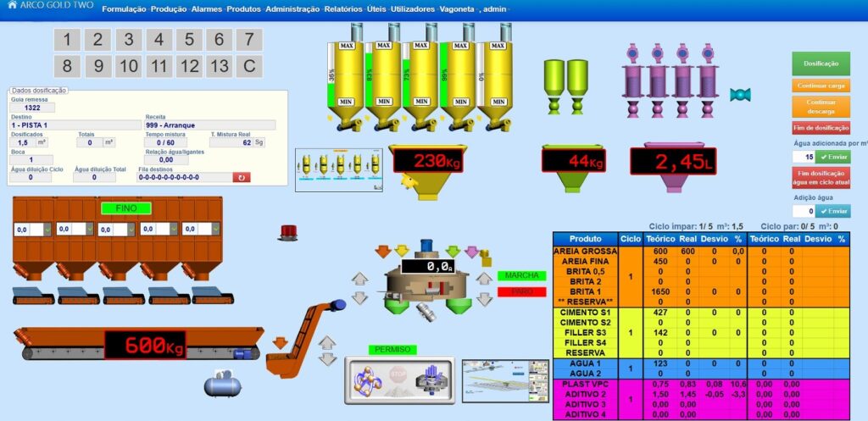Toggle the green MARCHA mixer indicator
The height and width of the screenshot is (421, 868).
tap(521, 275)
